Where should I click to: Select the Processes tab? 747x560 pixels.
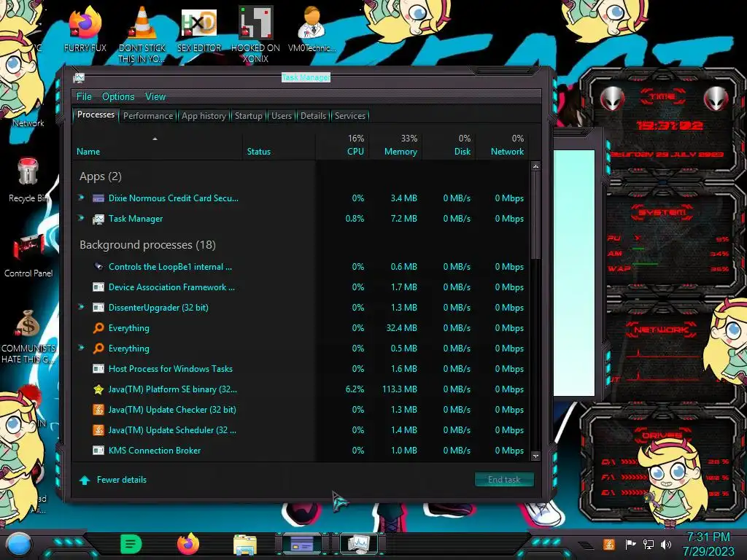[96, 114]
